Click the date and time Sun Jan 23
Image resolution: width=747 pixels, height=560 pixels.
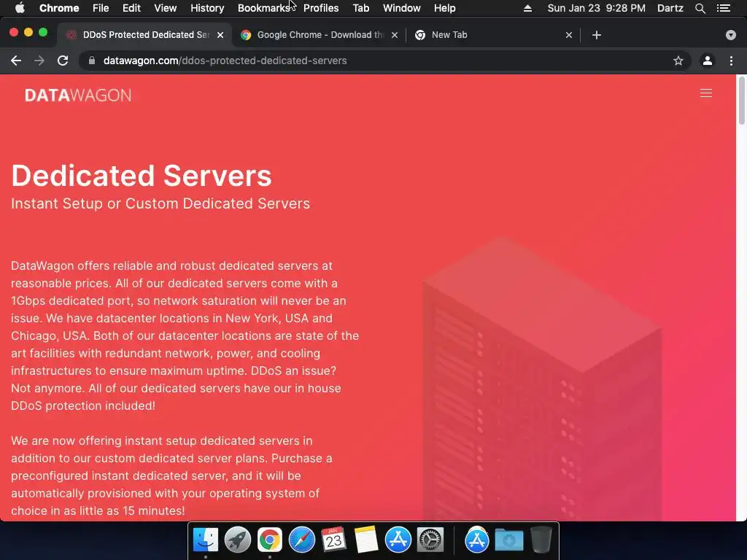point(597,8)
